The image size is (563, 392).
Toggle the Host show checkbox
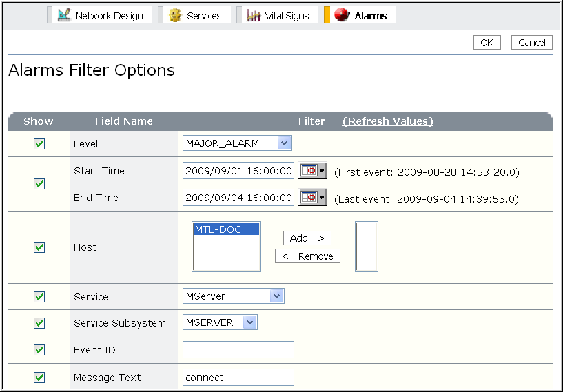pos(39,247)
